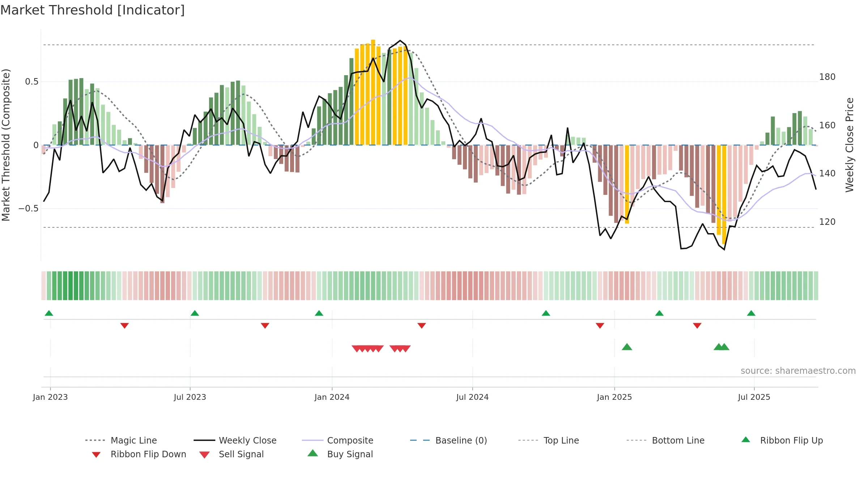The height and width of the screenshot is (488, 868).
Task: Click the 140 weekly close price tick
Action: pyautogui.click(x=827, y=174)
